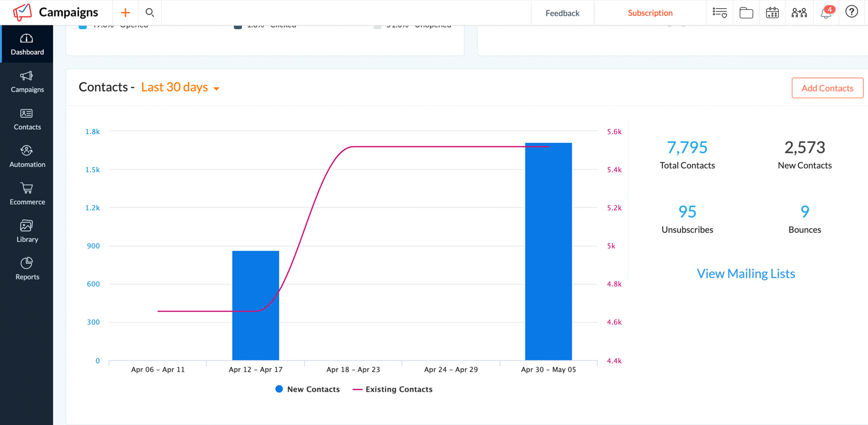Expand the Last 30 days dropdown
The image size is (868, 425).
point(180,87)
